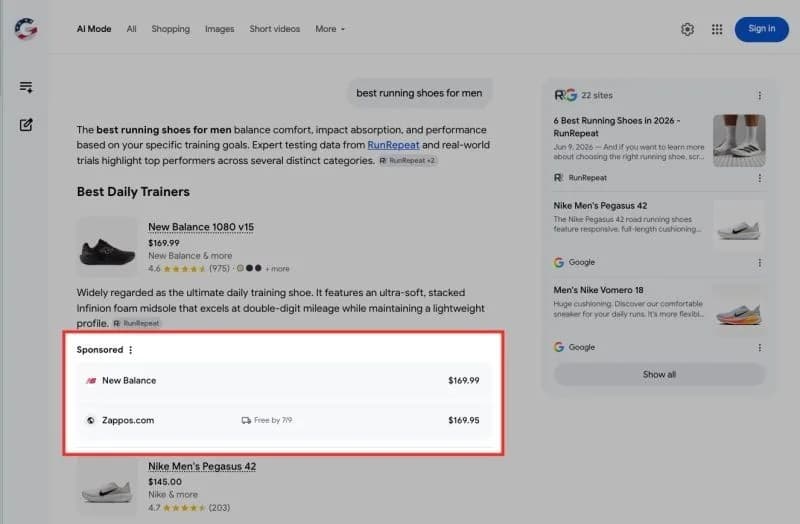Click Google logo under Pegasus 42 result
Screen dimensions: 800x524
(x=559, y=262)
